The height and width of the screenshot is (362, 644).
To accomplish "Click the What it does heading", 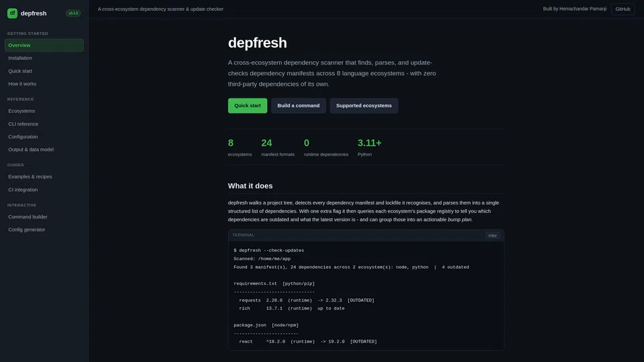I will pyautogui.click(x=250, y=186).
